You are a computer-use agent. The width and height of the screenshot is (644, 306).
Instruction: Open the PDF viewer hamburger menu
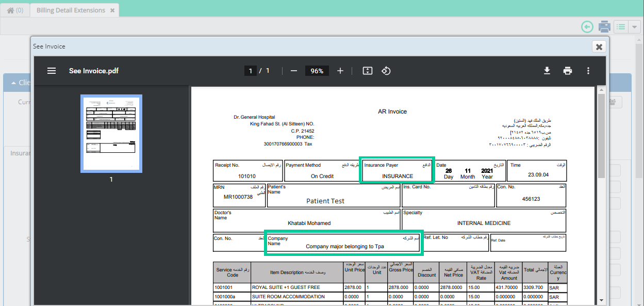tap(51, 71)
